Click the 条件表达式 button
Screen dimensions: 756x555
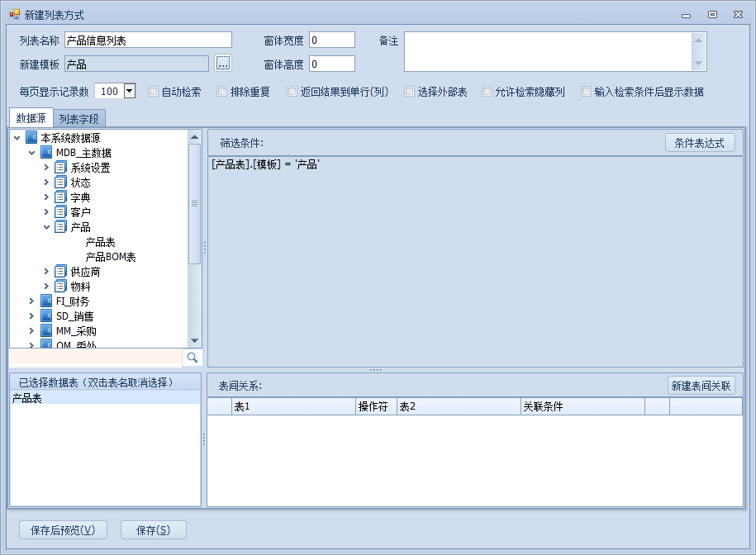tap(699, 143)
